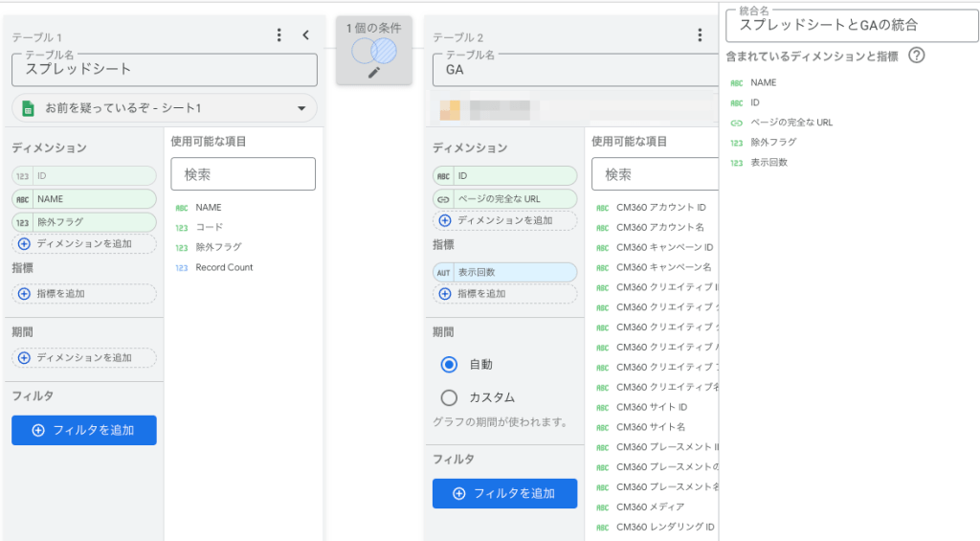Click plus icon for ディメンションを追加 in Table 1
This screenshot has width=980, height=541.
tap(25, 243)
